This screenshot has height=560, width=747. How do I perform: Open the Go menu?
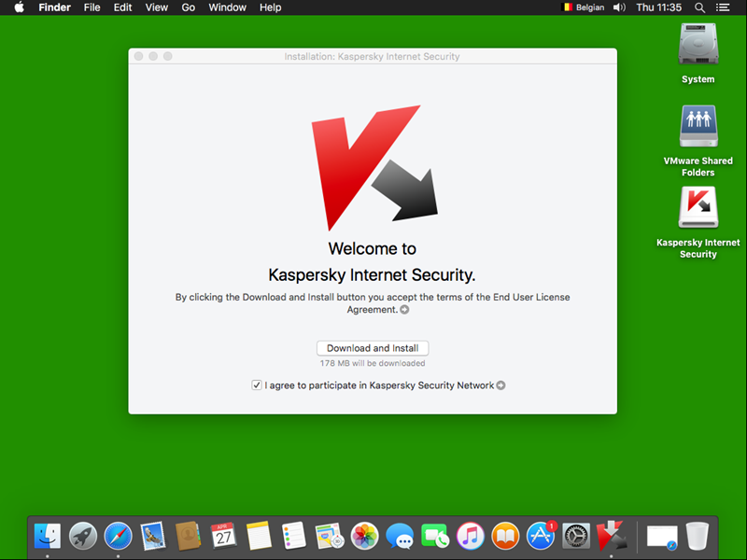[x=189, y=7]
